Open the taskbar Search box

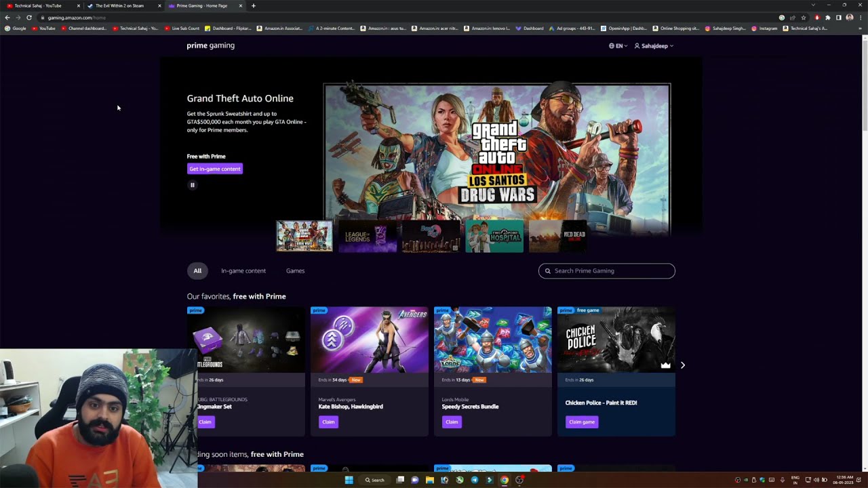tap(375, 480)
